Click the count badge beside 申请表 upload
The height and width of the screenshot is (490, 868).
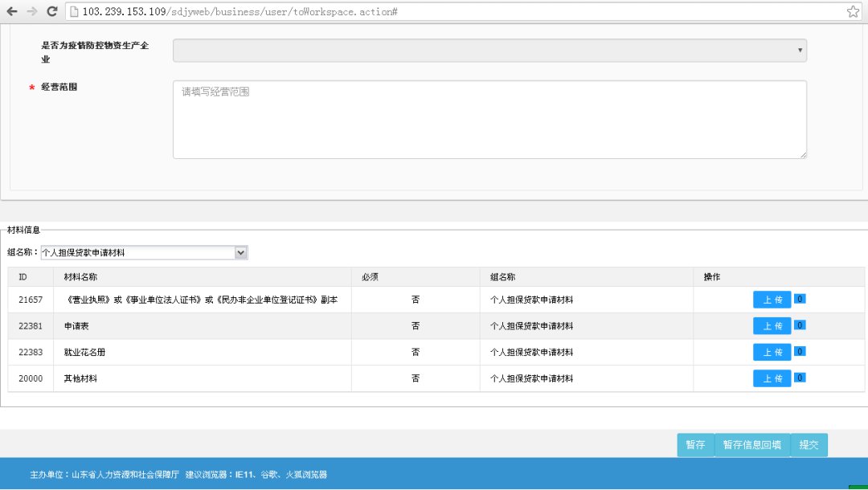[x=800, y=325]
